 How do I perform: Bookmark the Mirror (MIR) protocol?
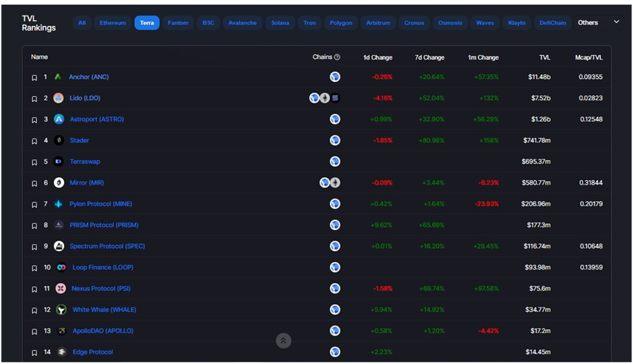[34, 183]
